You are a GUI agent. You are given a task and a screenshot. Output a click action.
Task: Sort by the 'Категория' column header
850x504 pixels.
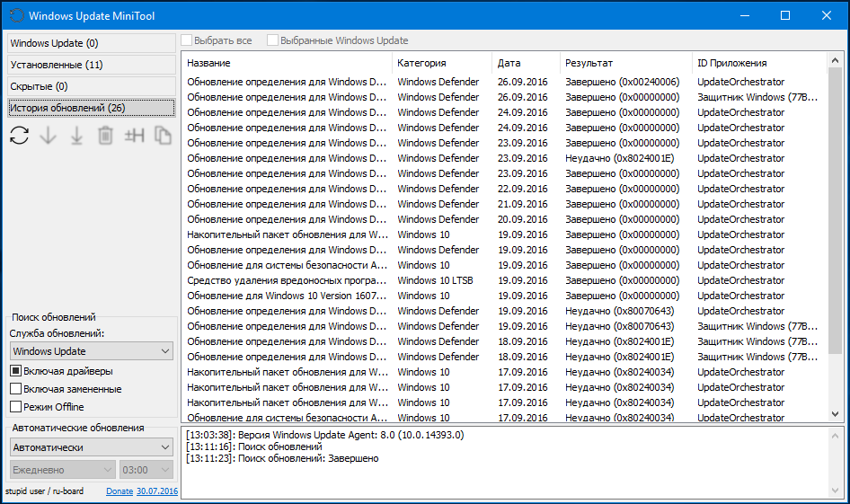[442, 63]
